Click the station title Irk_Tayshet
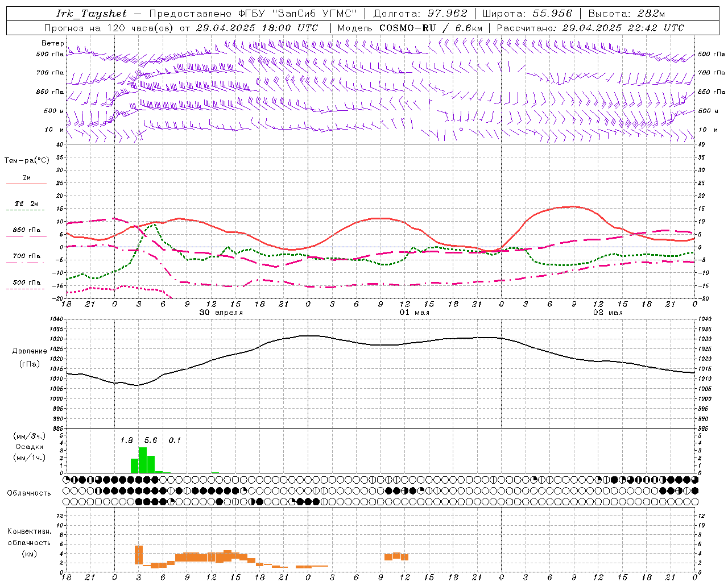Screen dimensions: 728x582 [x=92, y=14]
